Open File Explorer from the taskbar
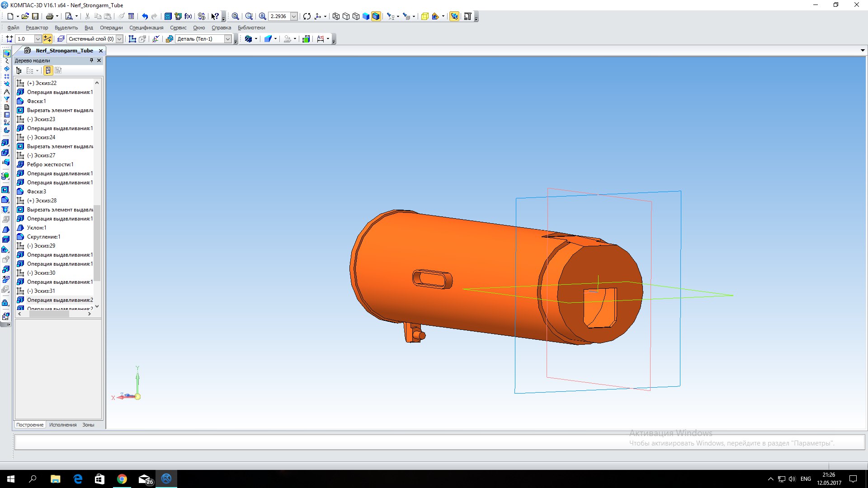This screenshot has width=868, height=488. (x=55, y=479)
